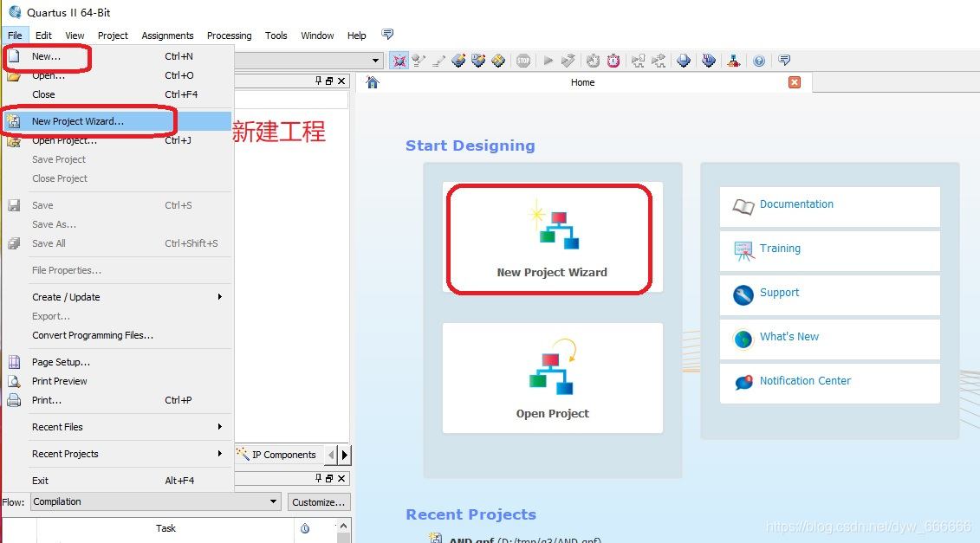Open the red TimeQuest timing analyzer icon
980x543 pixels.
[x=613, y=61]
